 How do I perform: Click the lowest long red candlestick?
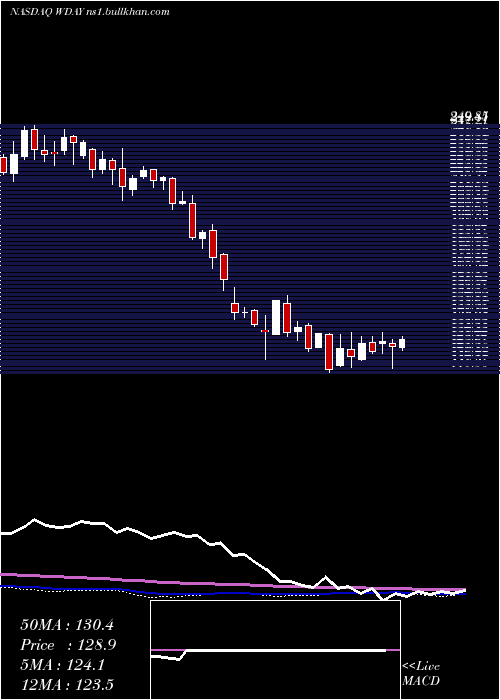pos(329,352)
